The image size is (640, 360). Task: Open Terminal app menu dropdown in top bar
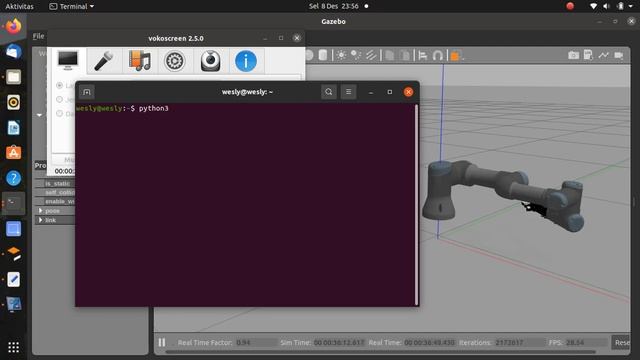point(71,6)
